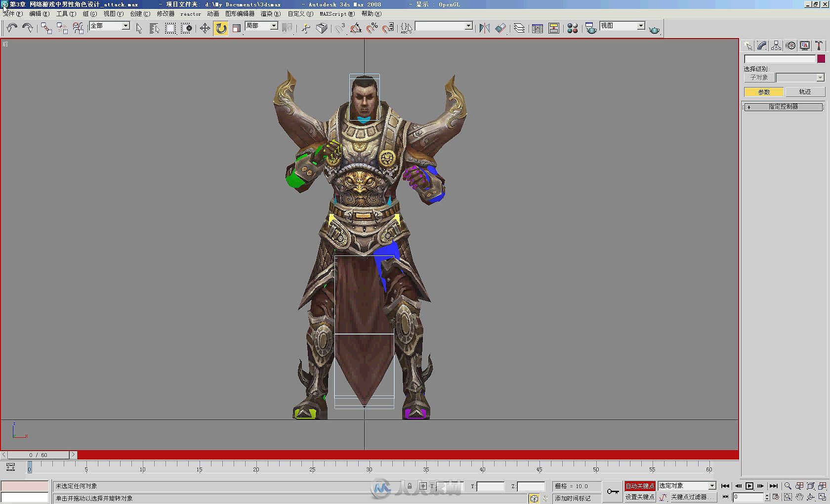Click Quick Render teapot icon
The width and height of the screenshot is (830, 504).
(x=654, y=29)
